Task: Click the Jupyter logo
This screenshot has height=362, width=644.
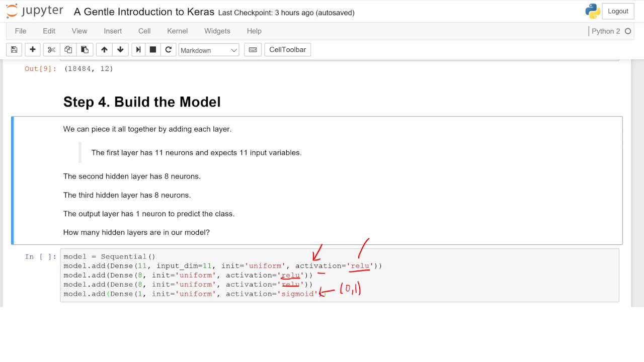Action: click(34, 11)
